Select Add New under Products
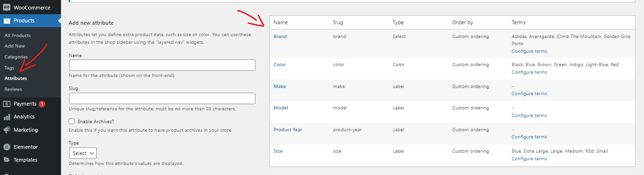This screenshot has width=644, height=175. pyautogui.click(x=15, y=46)
